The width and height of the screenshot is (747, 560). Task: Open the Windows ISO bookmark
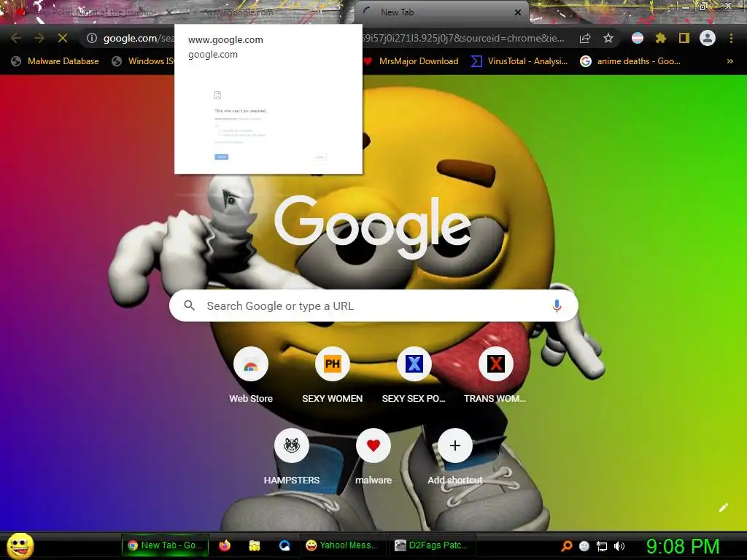[143, 61]
